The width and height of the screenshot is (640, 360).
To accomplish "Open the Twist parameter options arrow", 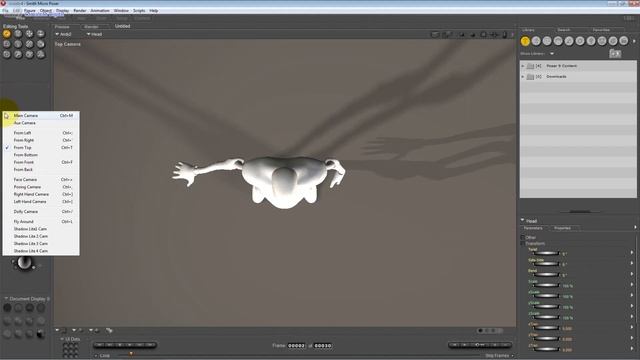I will click(632, 253).
